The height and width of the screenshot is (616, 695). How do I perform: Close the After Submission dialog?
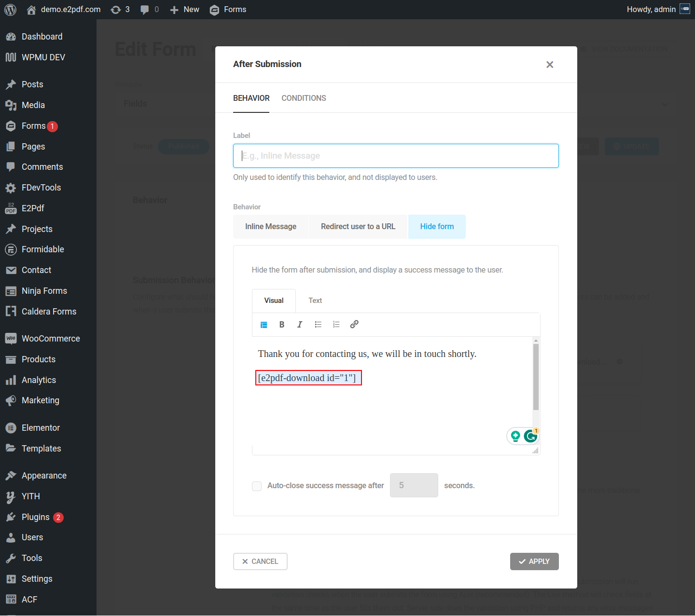550,65
